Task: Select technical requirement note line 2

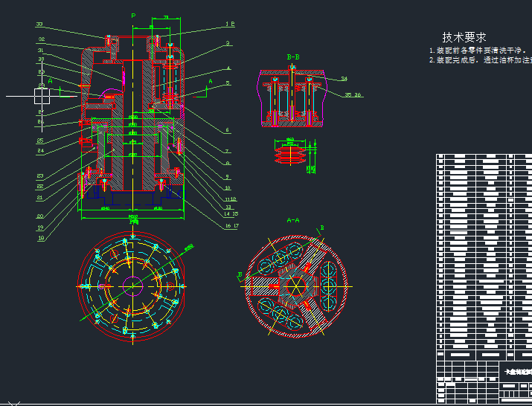Action: tap(481, 60)
